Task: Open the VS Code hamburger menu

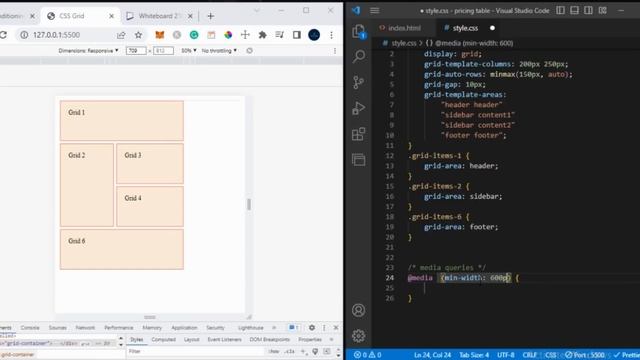Action: 375,11
